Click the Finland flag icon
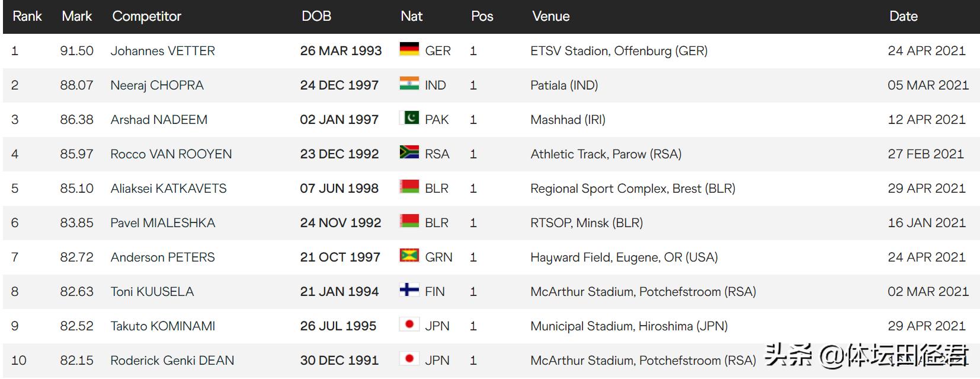The height and width of the screenshot is (379, 980). pos(409,290)
